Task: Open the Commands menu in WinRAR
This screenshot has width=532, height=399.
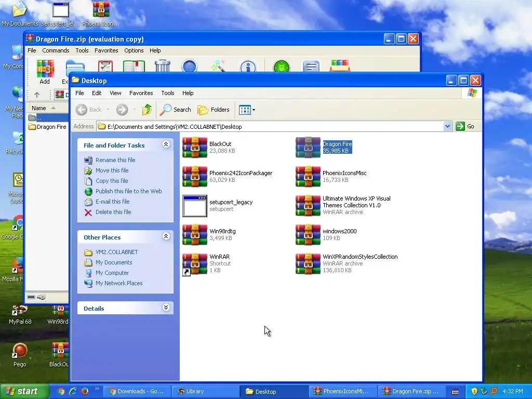Action: (56, 50)
